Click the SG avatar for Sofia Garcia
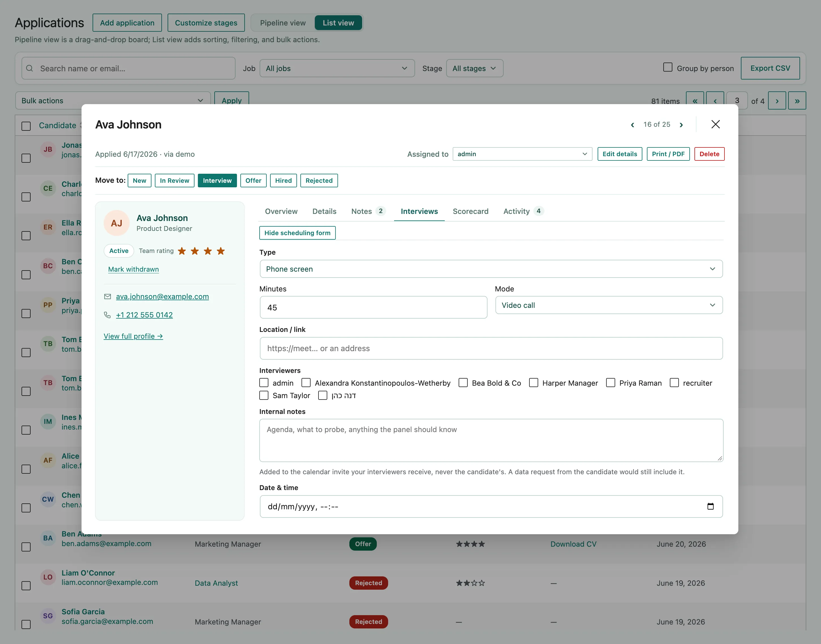821x644 pixels. click(x=48, y=616)
